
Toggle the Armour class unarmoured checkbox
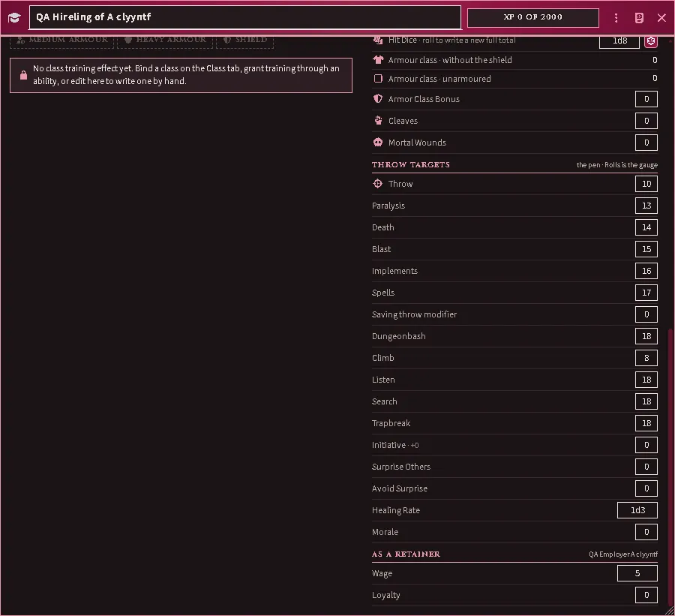pyautogui.click(x=378, y=79)
